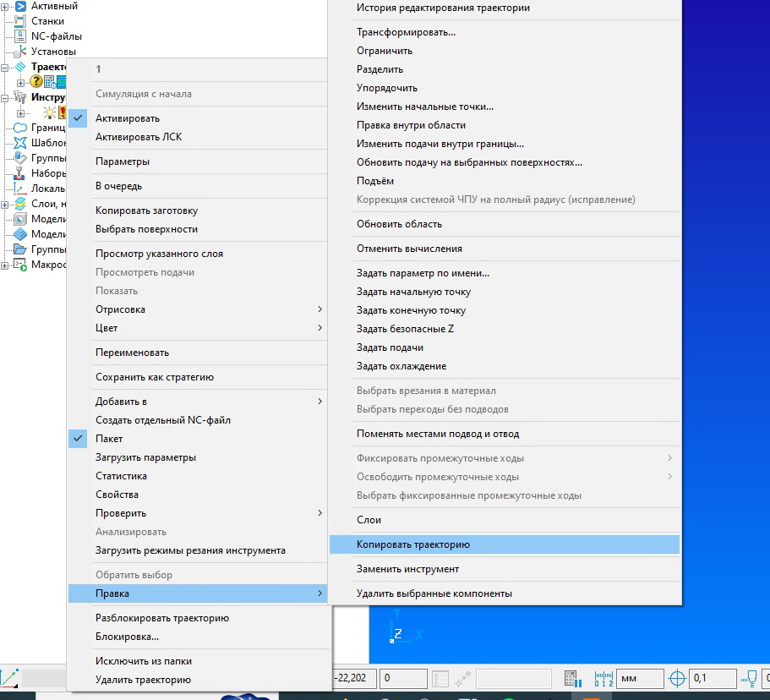This screenshot has height=700, width=770.
Task: Click the Макросы macro icon
Action: click(x=20, y=265)
